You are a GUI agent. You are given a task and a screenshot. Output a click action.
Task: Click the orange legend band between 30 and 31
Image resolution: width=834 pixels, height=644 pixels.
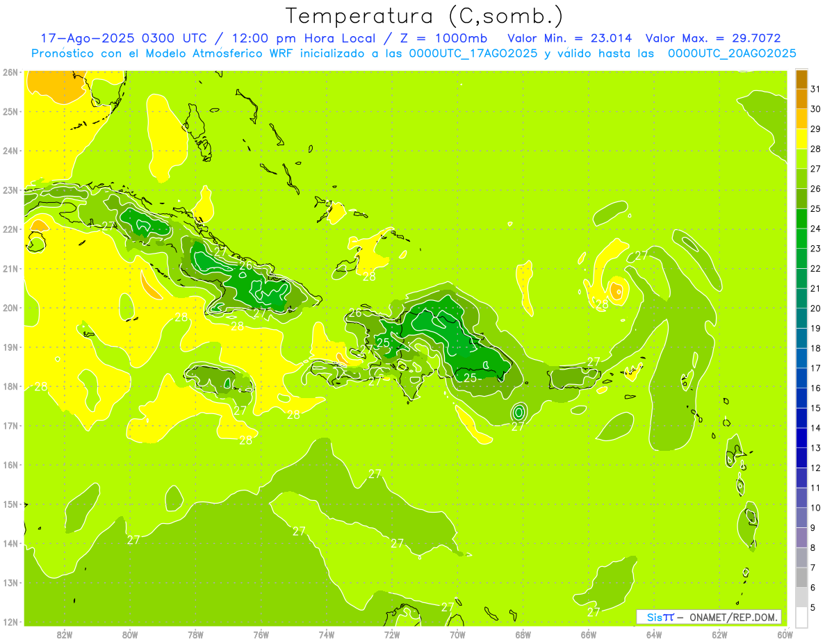pyautogui.click(x=801, y=99)
